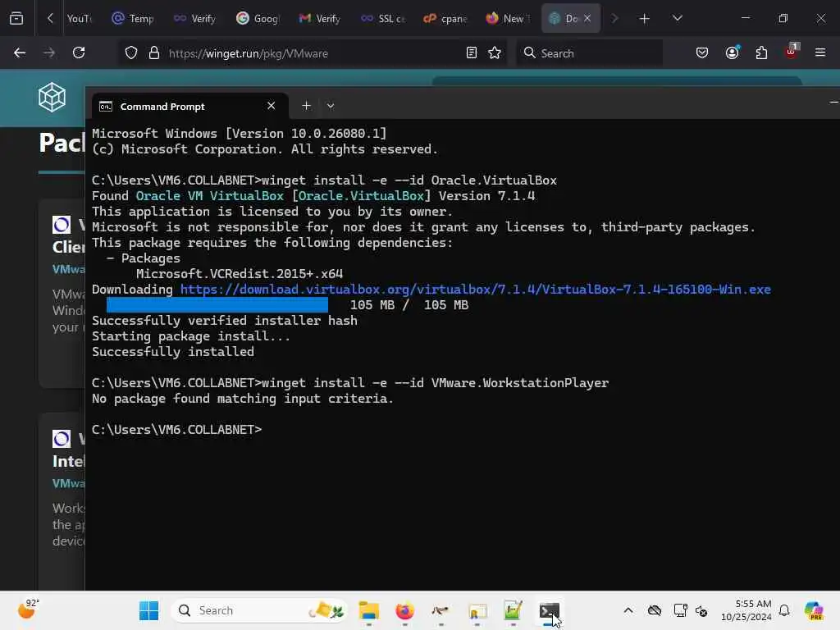View site security padlock info
840x630 pixels.
[x=154, y=53]
